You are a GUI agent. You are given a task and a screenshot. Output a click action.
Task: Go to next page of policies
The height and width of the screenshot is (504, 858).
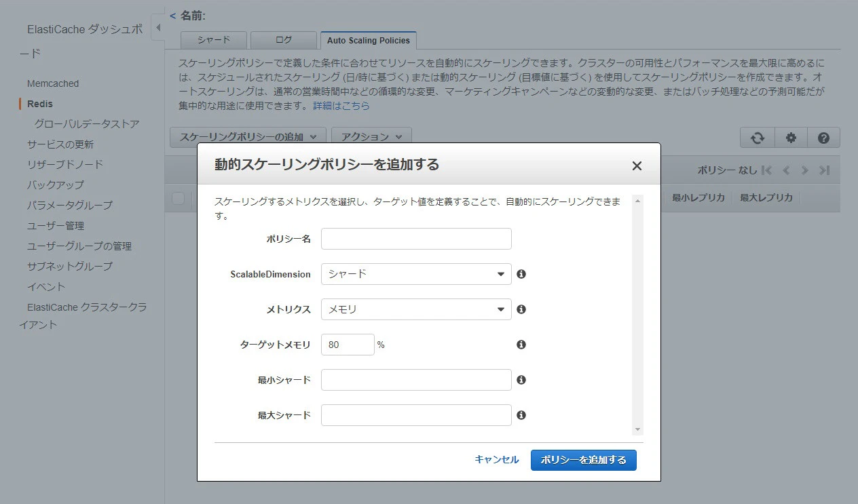(x=805, y=170)
